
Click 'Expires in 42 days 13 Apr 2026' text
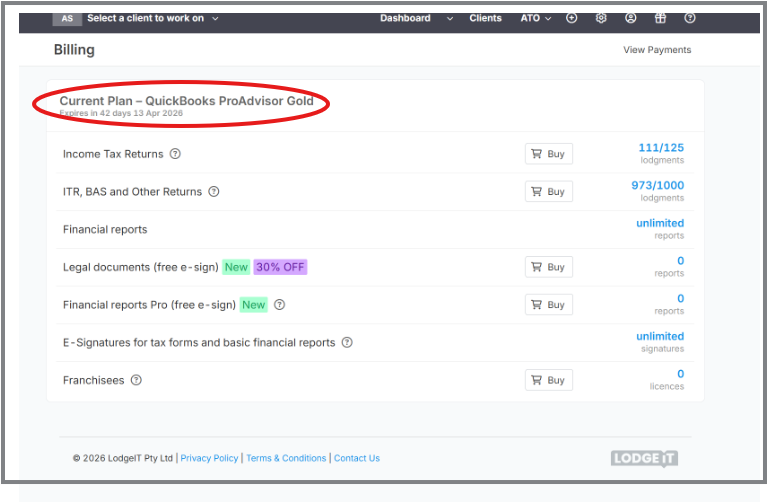click(121, 113)
